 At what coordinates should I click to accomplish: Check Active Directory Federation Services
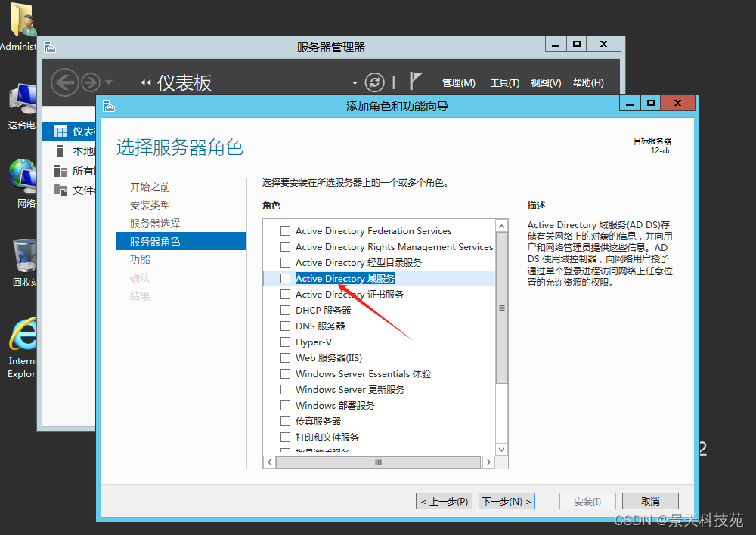pyautogui.click(x=286, y=231)
